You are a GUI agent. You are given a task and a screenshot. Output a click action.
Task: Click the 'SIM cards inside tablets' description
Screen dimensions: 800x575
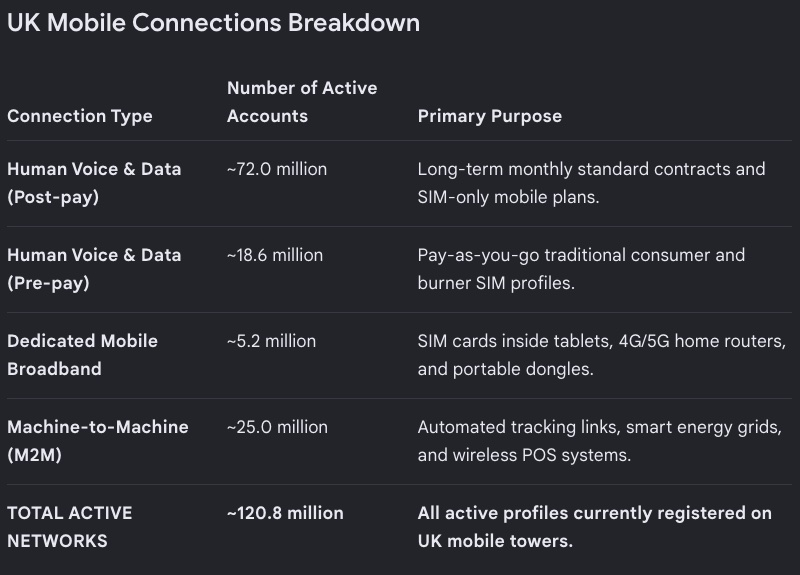tap(602, 355)
